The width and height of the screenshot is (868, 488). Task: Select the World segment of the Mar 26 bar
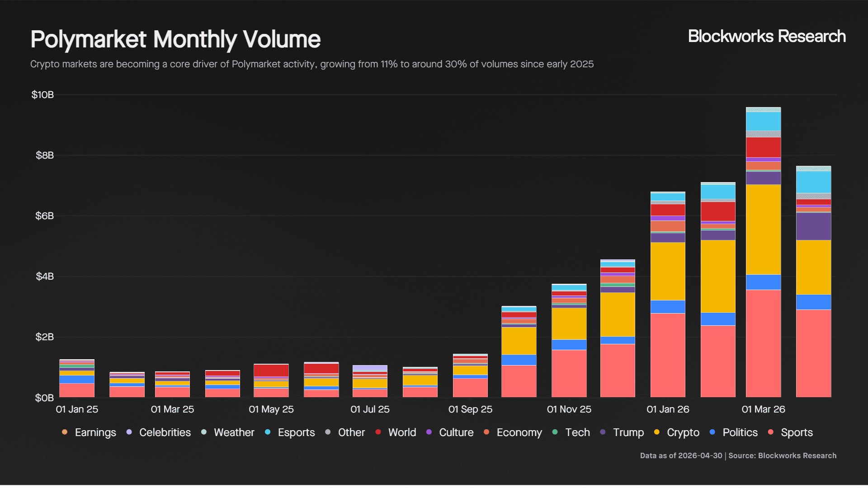pos(763,147)
